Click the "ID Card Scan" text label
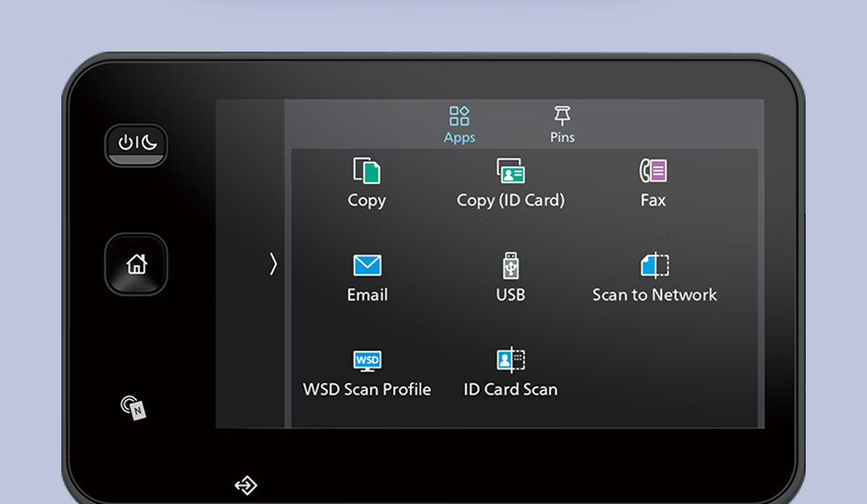 pyautogui.click(x=511, y=389)
